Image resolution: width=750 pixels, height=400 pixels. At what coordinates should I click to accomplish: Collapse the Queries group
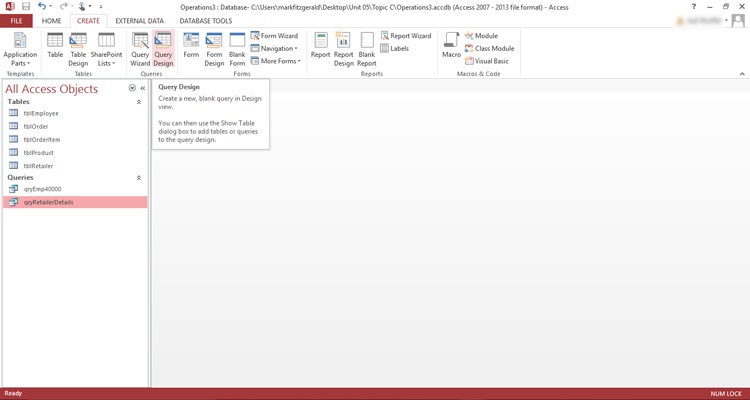[139, 178]
